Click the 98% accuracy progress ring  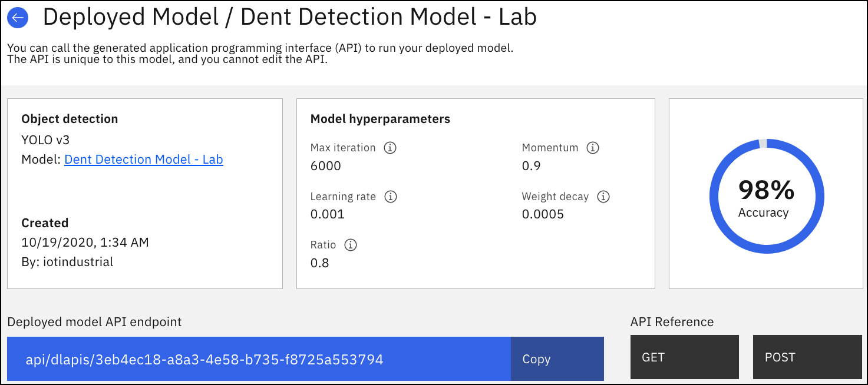point(766,197)
